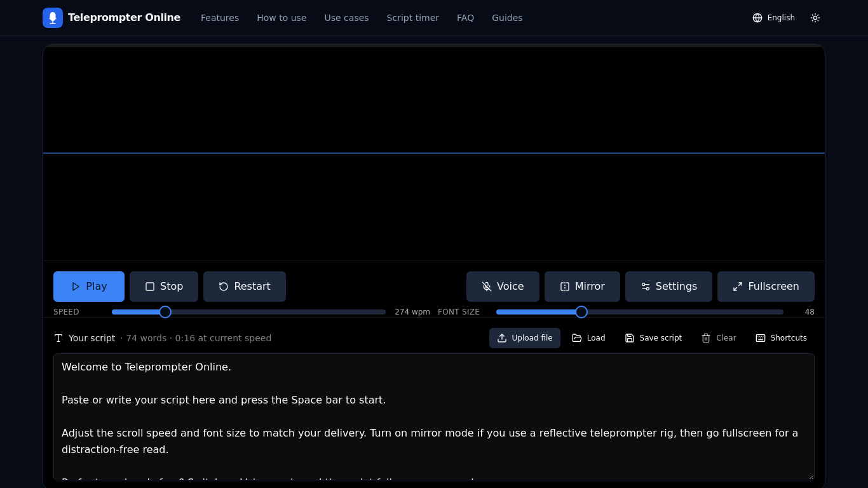Click the speed slider handle

[165, 312]
